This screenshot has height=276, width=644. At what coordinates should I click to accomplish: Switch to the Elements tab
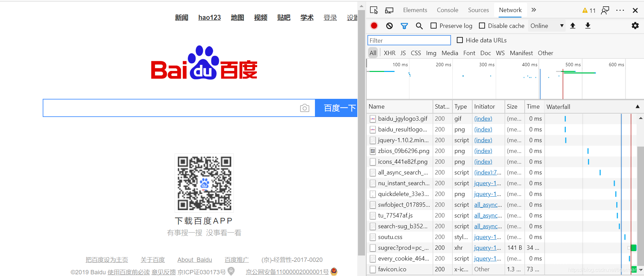415,10
